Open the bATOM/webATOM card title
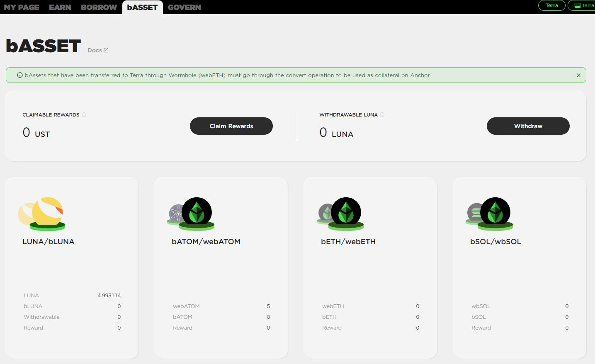The width and height of the screenshot is (595, 364). (206, 242)
